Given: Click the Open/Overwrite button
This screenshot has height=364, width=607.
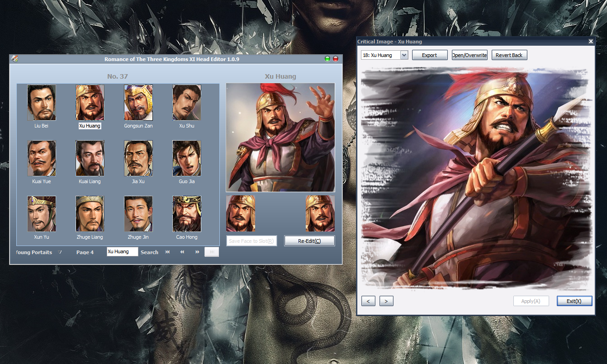Looking at the screenshot, I should [x=469, y=55].
